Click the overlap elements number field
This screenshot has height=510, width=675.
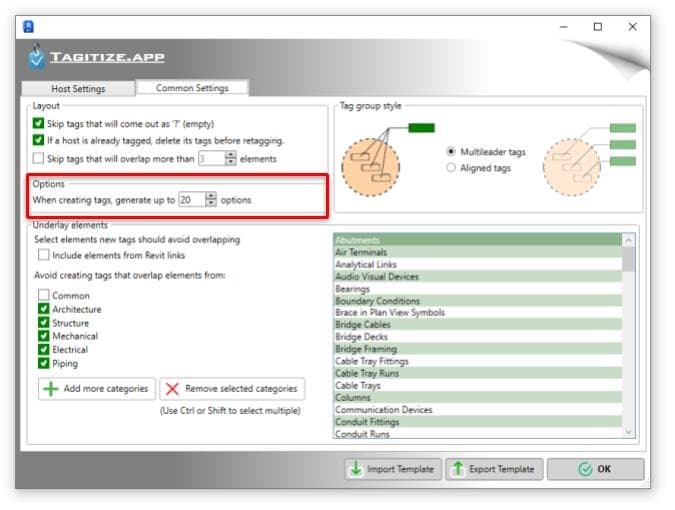coord(211,159)
